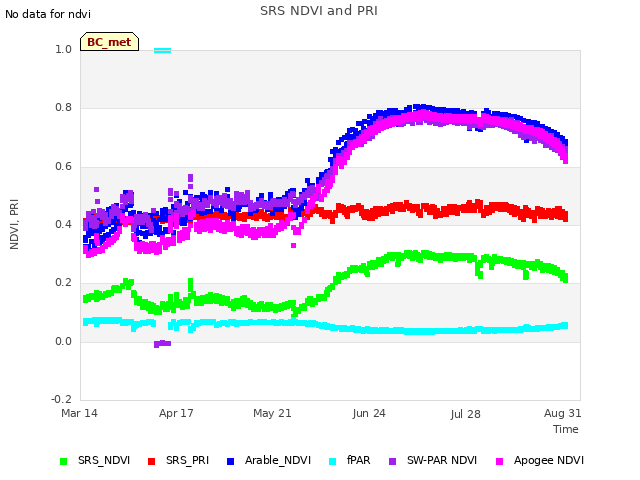
Task: Toggle the SW-PAR NDVI legend label
Action: point(442,460)
